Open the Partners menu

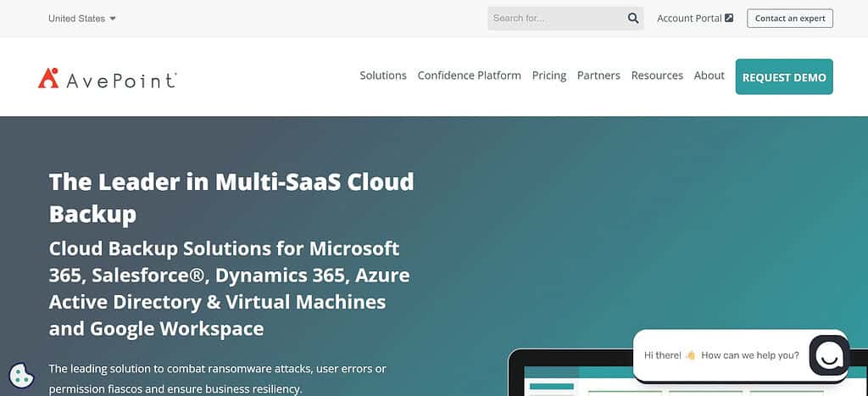pos(598,75)
